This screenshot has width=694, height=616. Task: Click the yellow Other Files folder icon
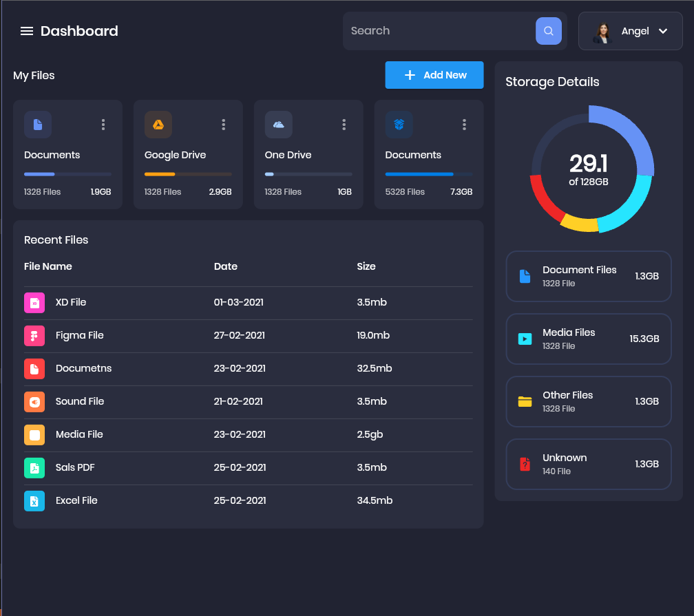tap(525, 401)
